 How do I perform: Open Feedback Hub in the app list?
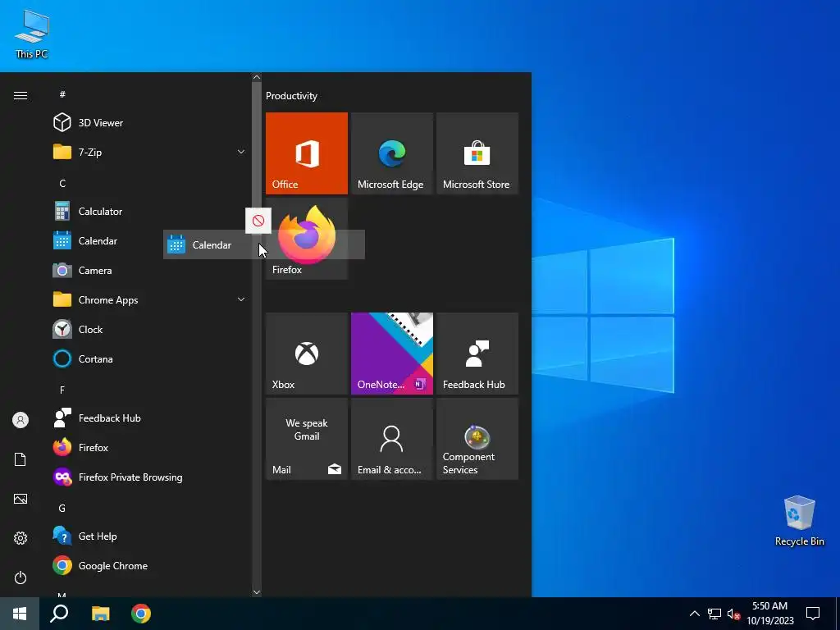click(x=148, y=418)
